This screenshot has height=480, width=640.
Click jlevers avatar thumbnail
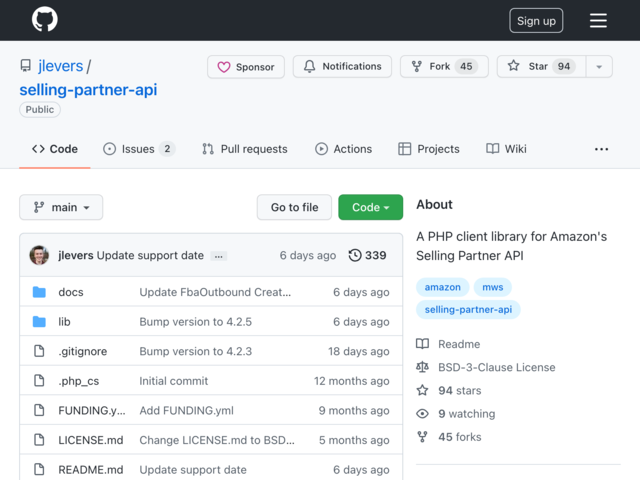pos(39,256)
